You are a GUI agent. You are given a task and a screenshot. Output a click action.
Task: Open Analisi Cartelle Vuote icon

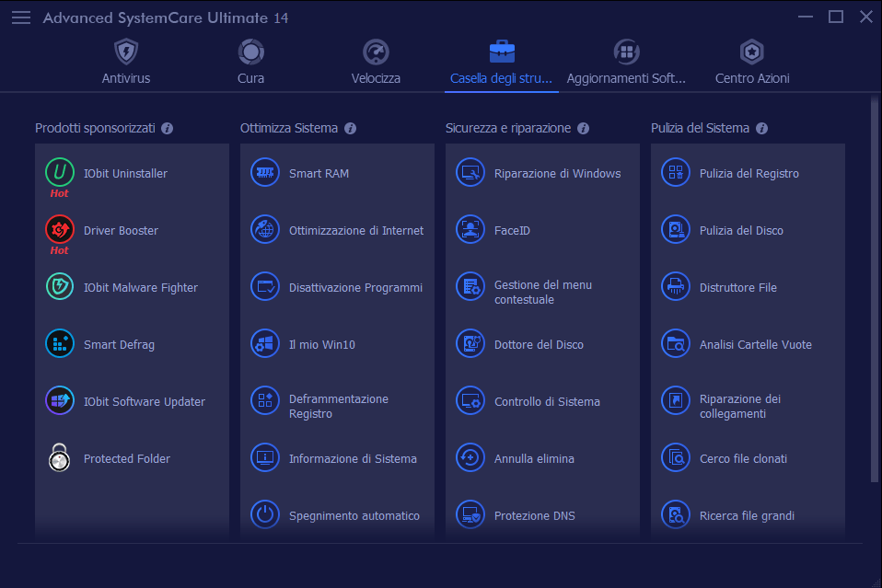coord(676,343)
